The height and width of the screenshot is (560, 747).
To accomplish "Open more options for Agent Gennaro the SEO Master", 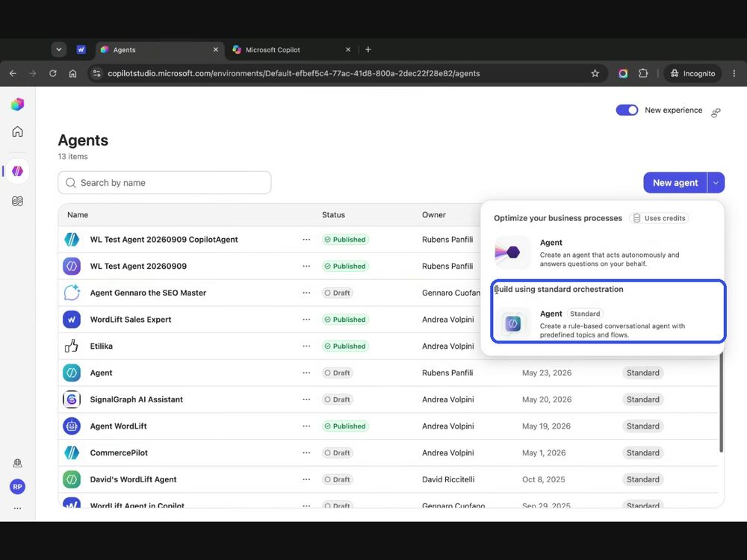I will (306, 293).
